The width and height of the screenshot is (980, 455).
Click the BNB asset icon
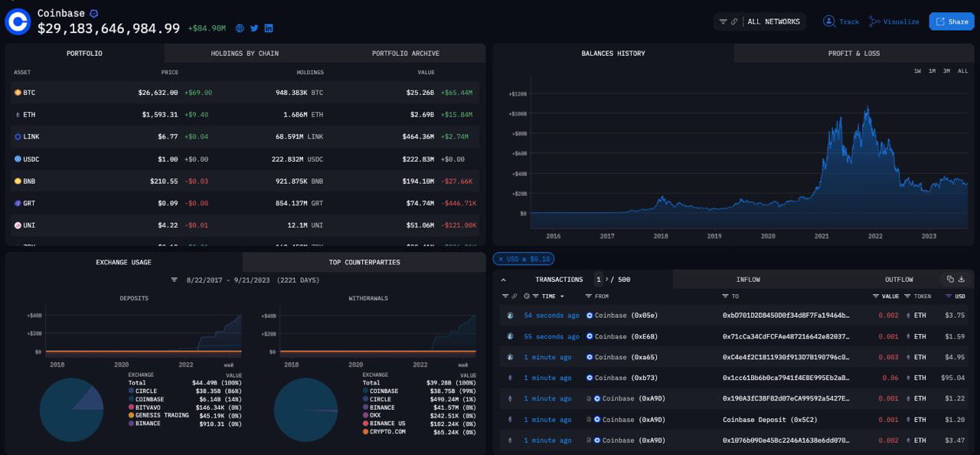coord(18,182)
